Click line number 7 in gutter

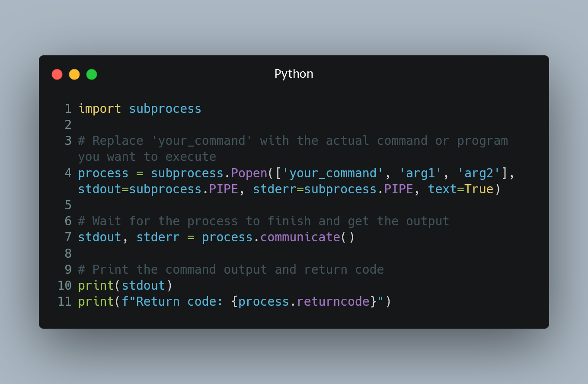point(68,237)
